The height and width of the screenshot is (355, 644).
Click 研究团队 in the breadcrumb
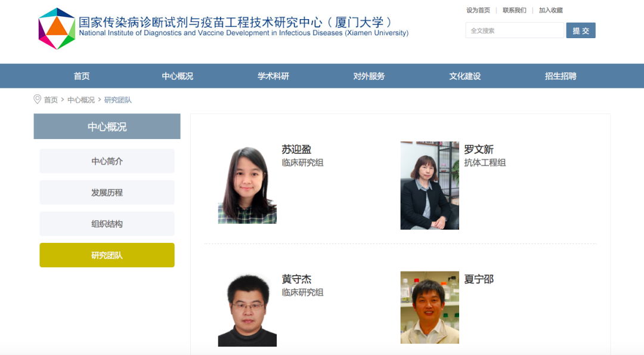tap(118, 100)
